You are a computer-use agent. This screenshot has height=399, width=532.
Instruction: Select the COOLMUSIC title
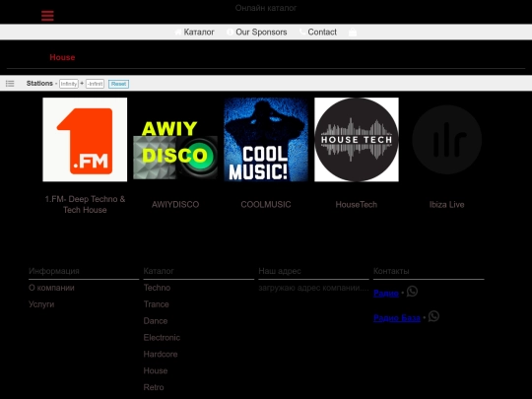point(266,204)
